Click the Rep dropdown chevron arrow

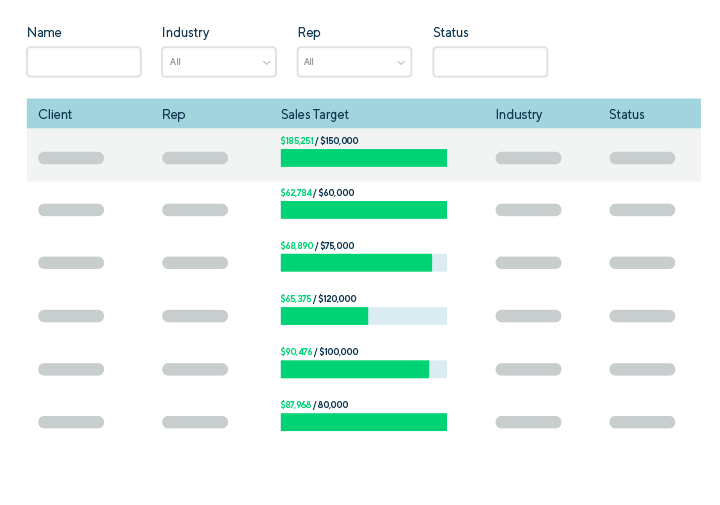coord(401,63)
